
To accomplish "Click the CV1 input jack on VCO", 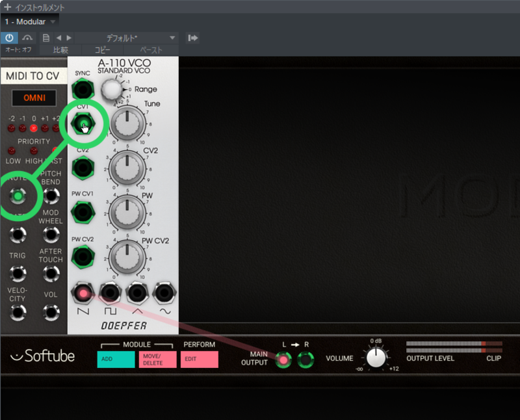I will tap(83, 124).
